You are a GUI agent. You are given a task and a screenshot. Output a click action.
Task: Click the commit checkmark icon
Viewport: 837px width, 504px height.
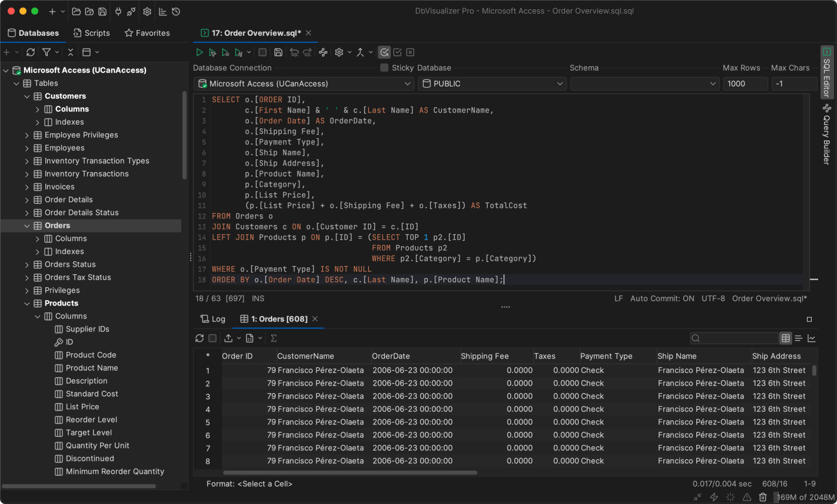398,52
